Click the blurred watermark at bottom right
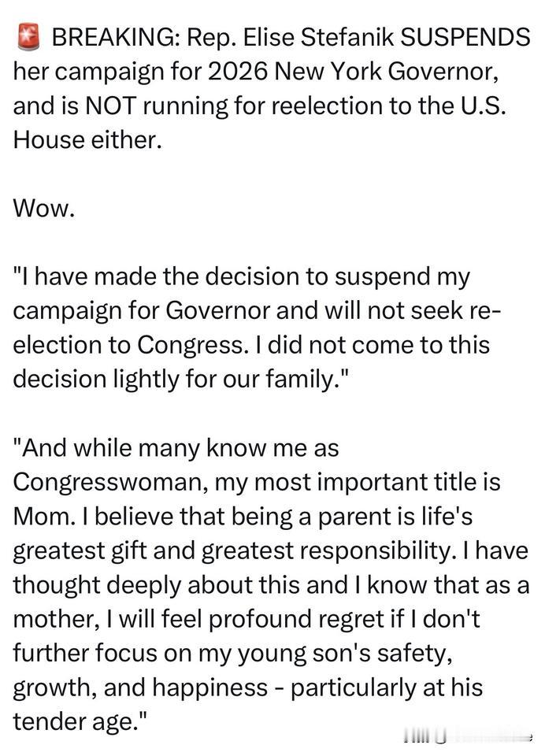The height and width of the screenshot is (756, 545). click(x=468, y=737)
